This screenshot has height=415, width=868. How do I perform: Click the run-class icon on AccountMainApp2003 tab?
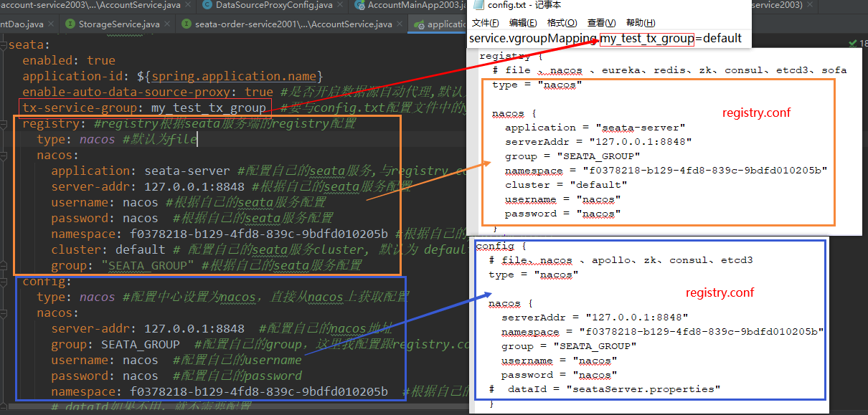click(359, 6)
